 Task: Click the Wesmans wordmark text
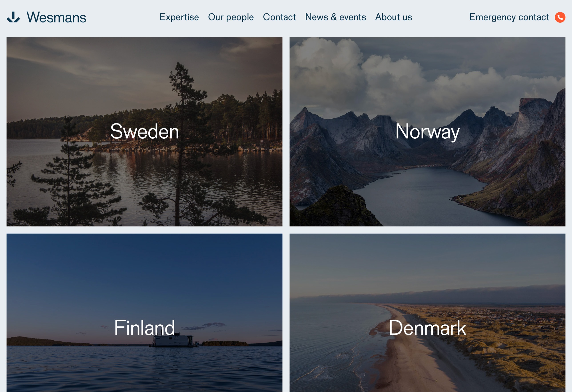coord(56,17)
